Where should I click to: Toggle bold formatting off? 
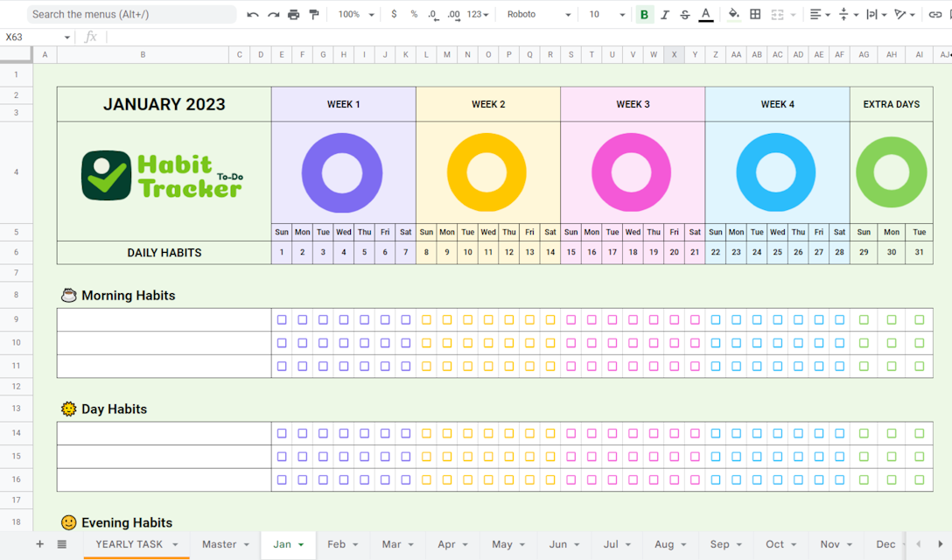[643, 14]
